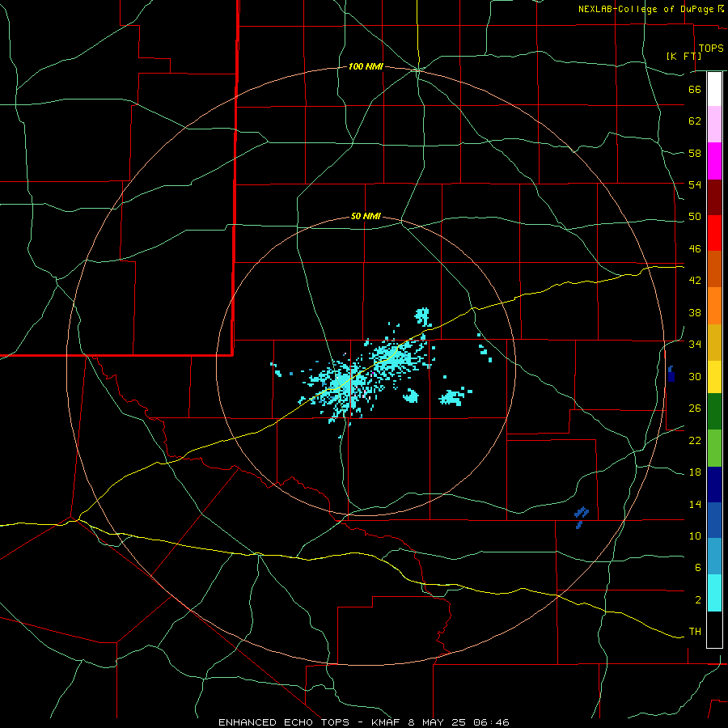Pick the medium blue legend swatch

[714, 520]
